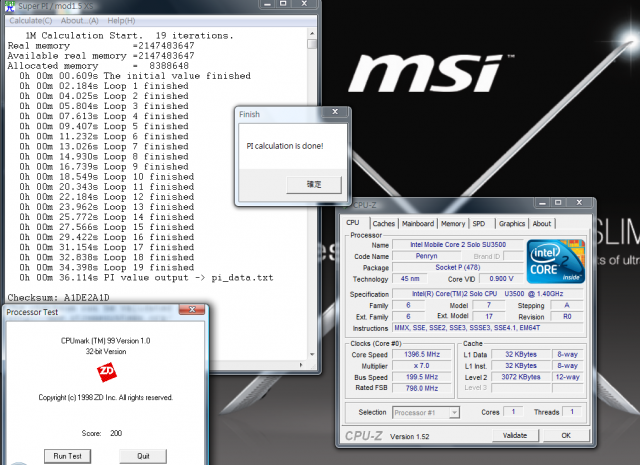The width and height of the screenshot is (640, 465).
Task: Click the OK button in CPU-Z
Action: 566,435
